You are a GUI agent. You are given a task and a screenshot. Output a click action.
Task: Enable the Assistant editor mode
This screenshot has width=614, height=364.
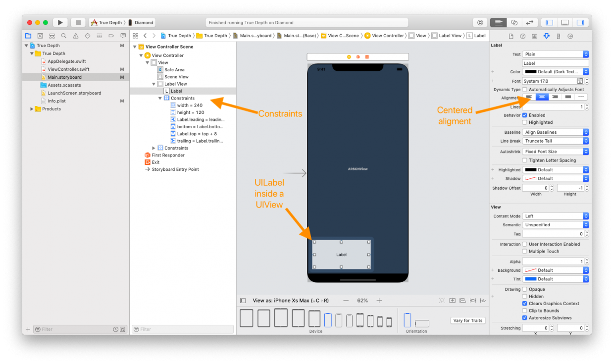click(514, 22)
